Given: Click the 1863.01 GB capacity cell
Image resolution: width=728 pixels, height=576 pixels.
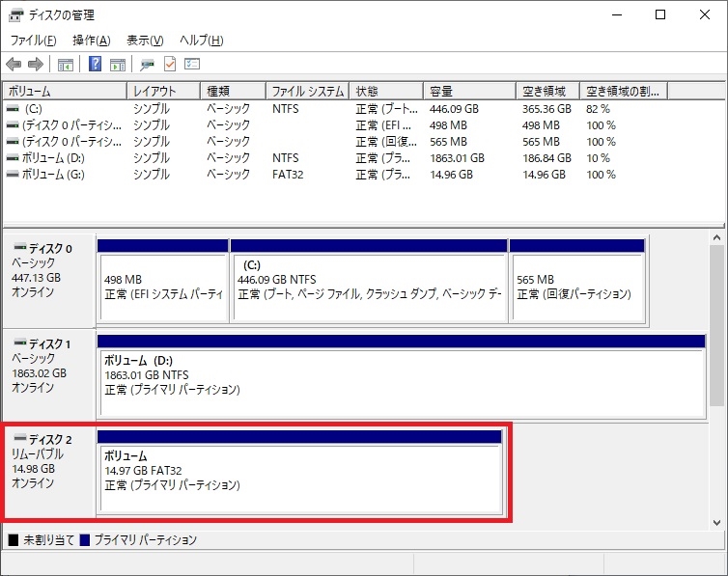Looking at the screenshot, I should pyautogui.click(x=457, y=158).
